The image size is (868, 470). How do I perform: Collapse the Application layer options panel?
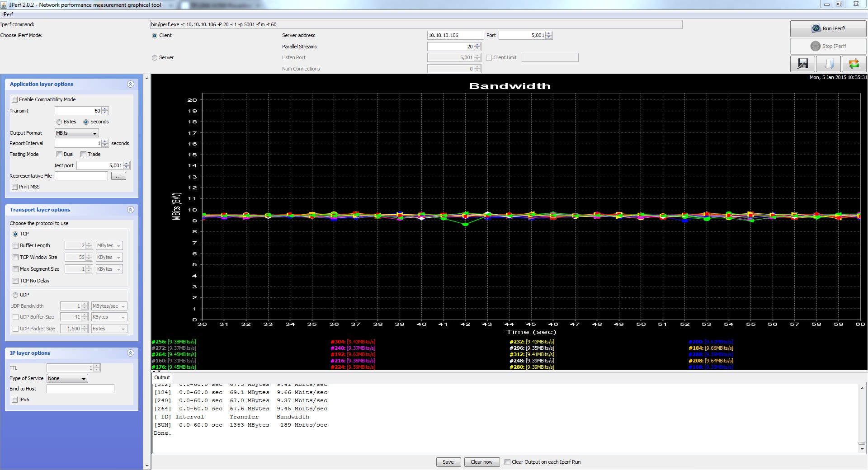coord(131,84)
